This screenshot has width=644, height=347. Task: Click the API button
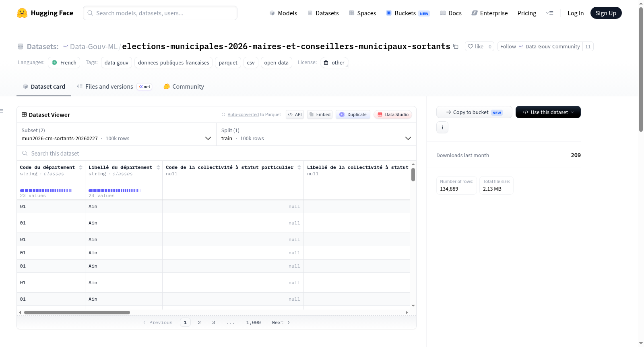(x=295, y=114)
